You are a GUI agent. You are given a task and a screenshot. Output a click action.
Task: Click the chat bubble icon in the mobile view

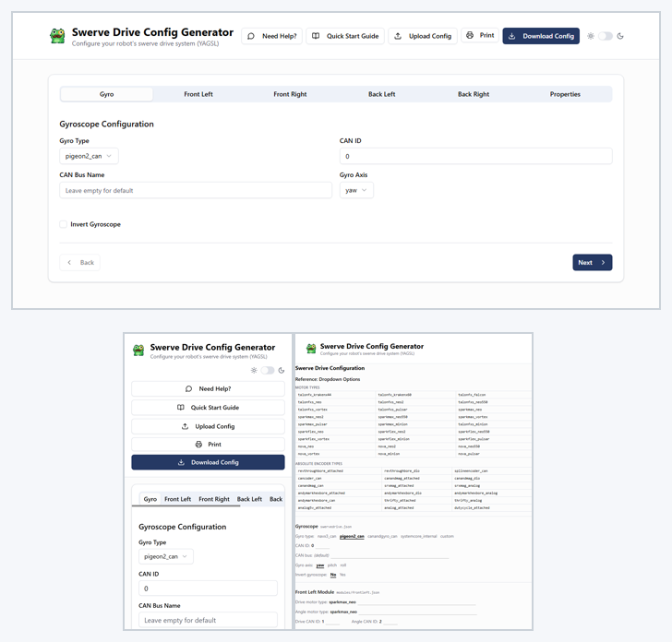click(x=188, y=389)
